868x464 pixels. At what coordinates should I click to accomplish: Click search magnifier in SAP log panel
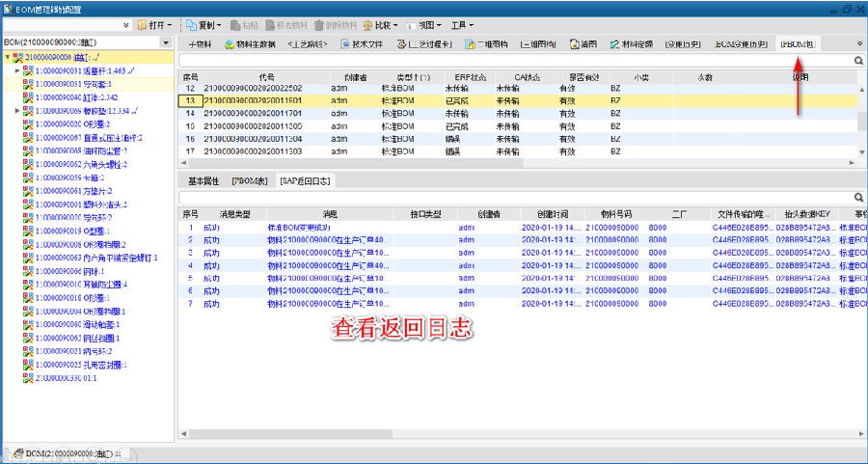[x=858, y=197]
